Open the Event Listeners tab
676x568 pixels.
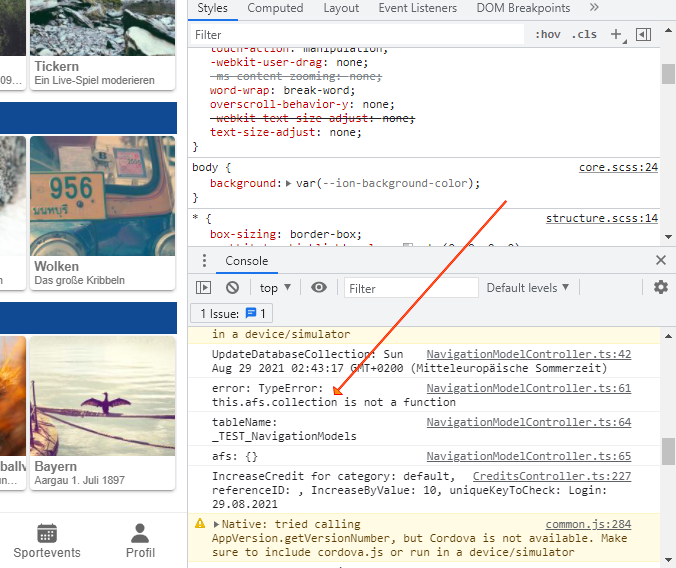click(x=417, y=8)
